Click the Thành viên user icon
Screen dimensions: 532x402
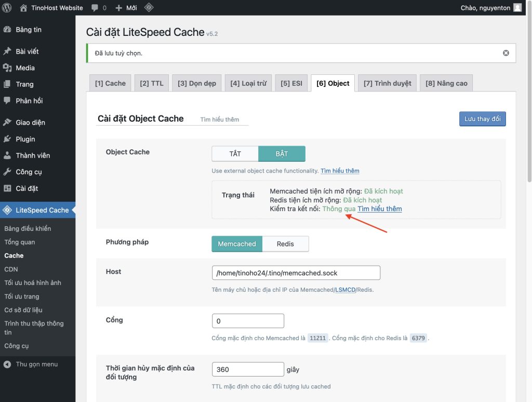click(x=7, y=155)
